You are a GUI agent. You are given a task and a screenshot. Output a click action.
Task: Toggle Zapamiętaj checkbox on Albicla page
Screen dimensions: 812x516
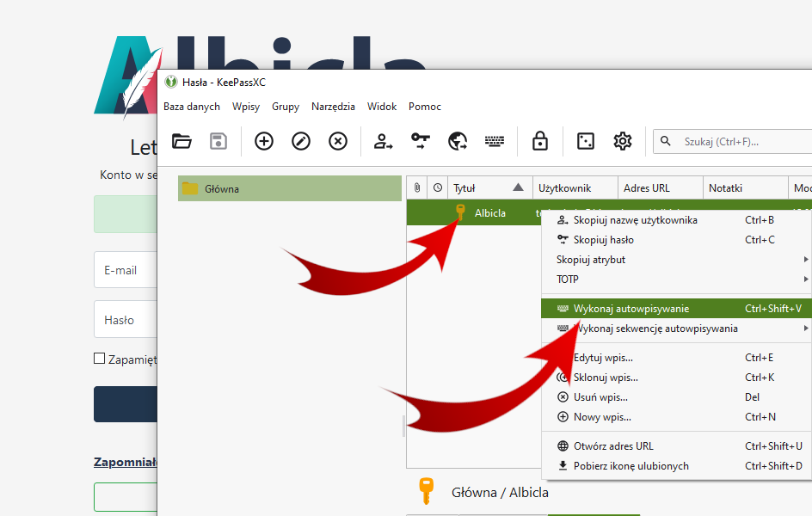[100, 358]
